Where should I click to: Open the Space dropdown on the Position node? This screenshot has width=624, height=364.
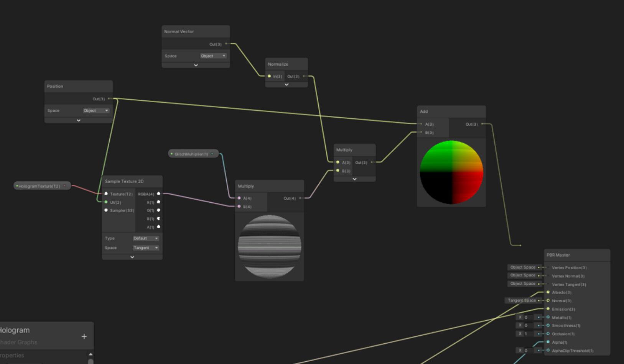(96, 110)
